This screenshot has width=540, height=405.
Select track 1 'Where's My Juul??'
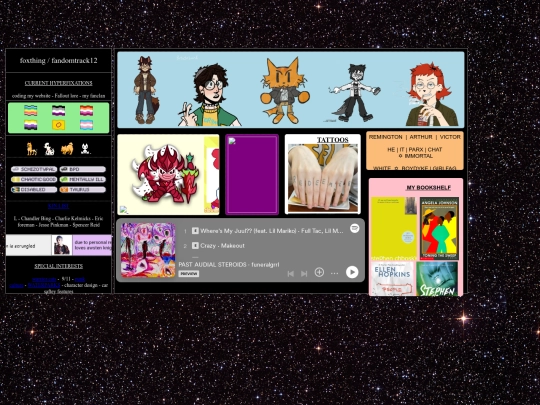coord(263,231)
